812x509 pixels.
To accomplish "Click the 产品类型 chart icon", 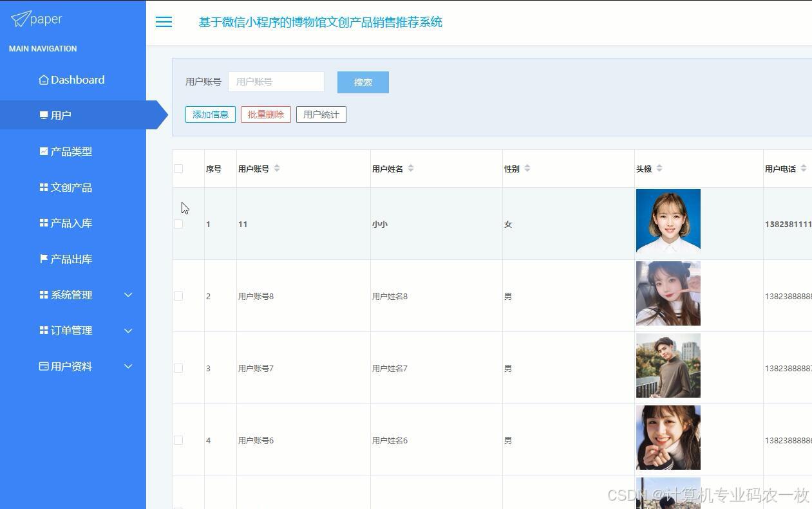I will point(44,151).
